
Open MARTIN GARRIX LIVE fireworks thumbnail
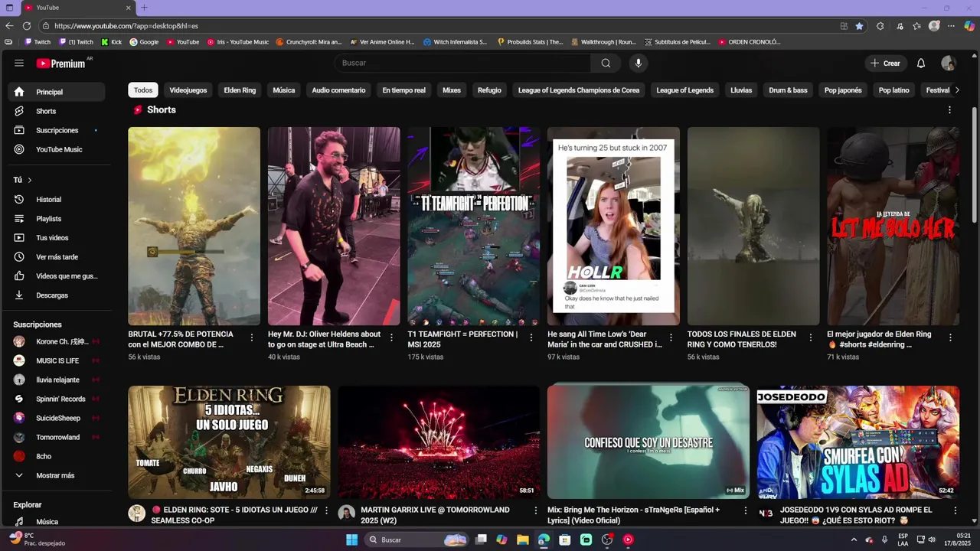[x=439, y=442]
